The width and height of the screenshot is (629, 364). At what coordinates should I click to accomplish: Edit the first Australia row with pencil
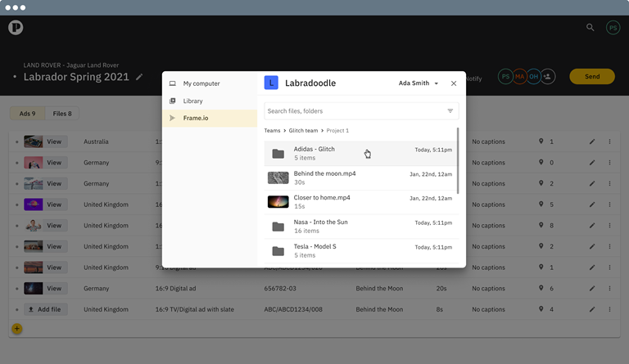coord(592,142)
